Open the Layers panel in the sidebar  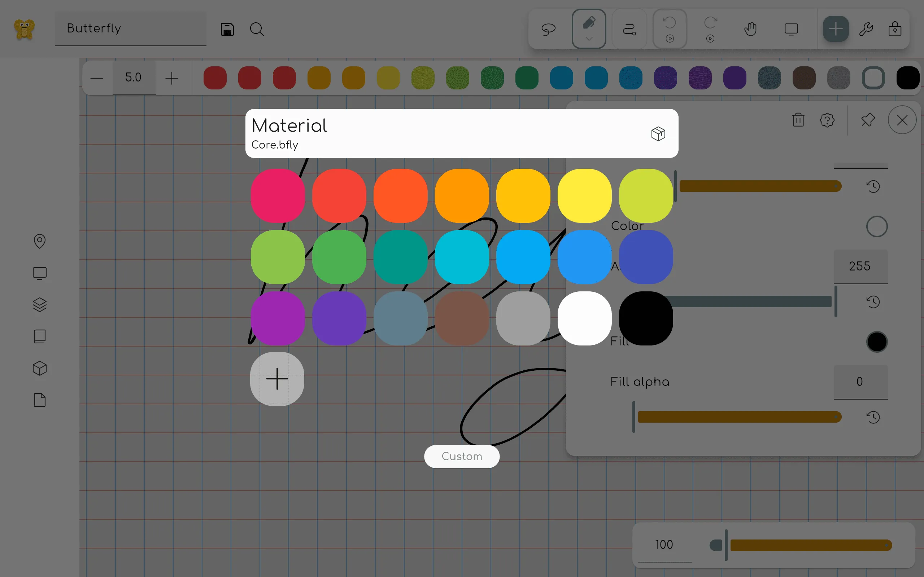pyautogui.click(x=40, y=304)
